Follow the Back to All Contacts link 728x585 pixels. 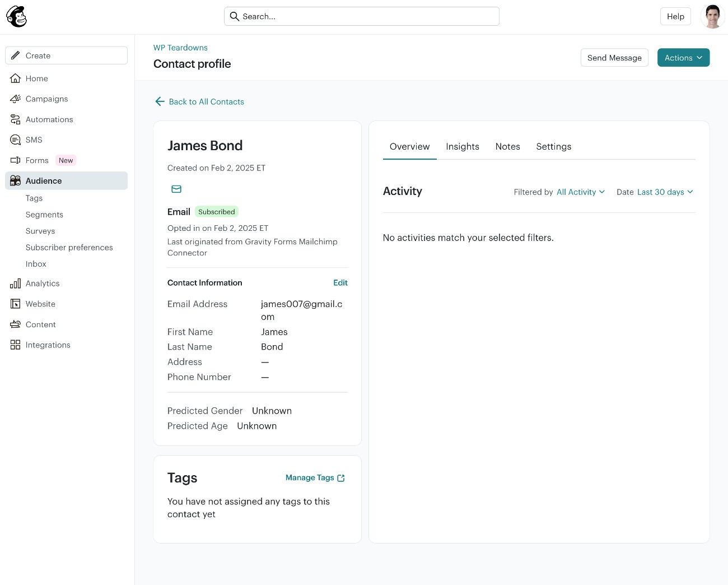click(199, 101)
